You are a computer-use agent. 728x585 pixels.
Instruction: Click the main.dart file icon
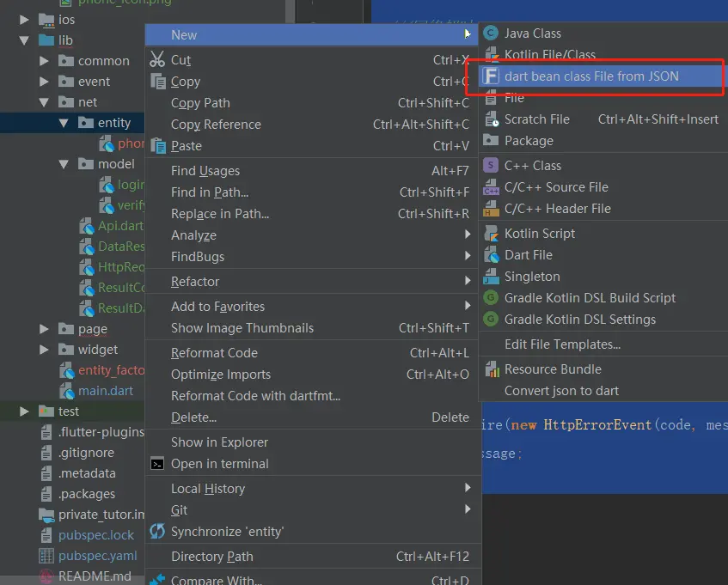[x=67, y=391]
